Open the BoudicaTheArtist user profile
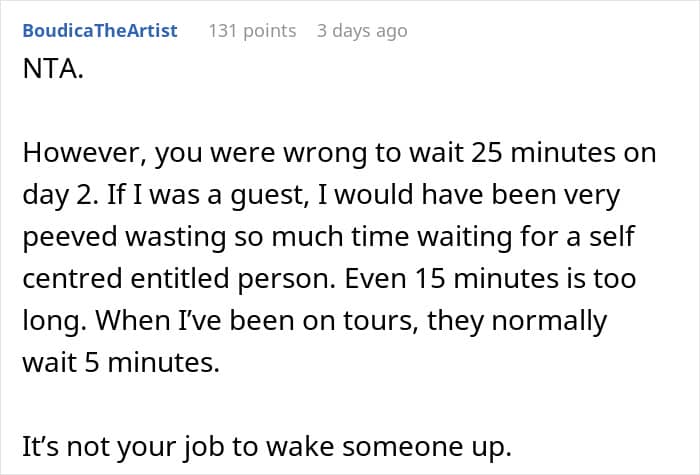 point(100,31)
